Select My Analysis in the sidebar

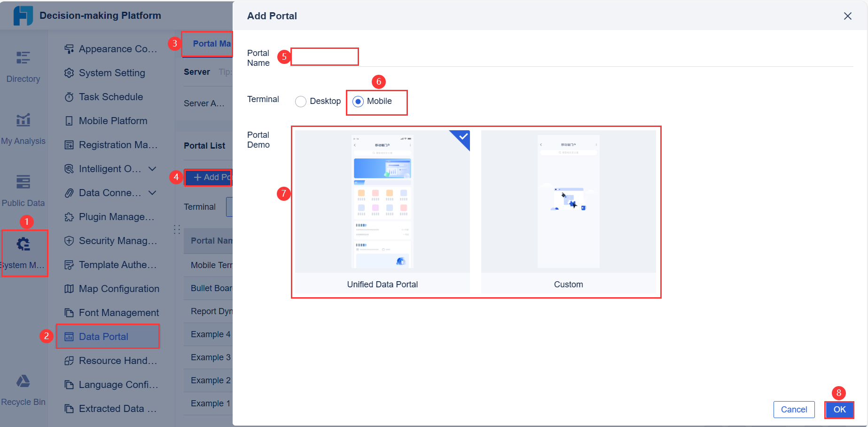pyautogui.click(x=23, y=128)
